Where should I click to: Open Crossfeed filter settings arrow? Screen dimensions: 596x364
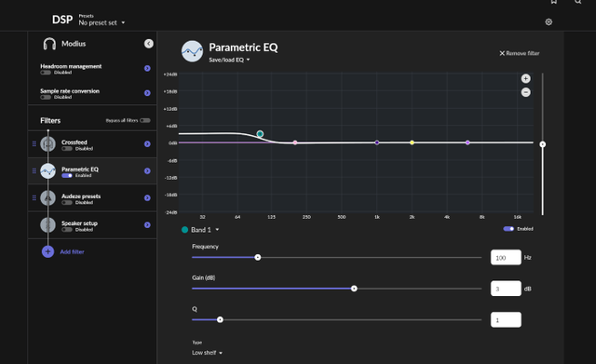point(147,144)
